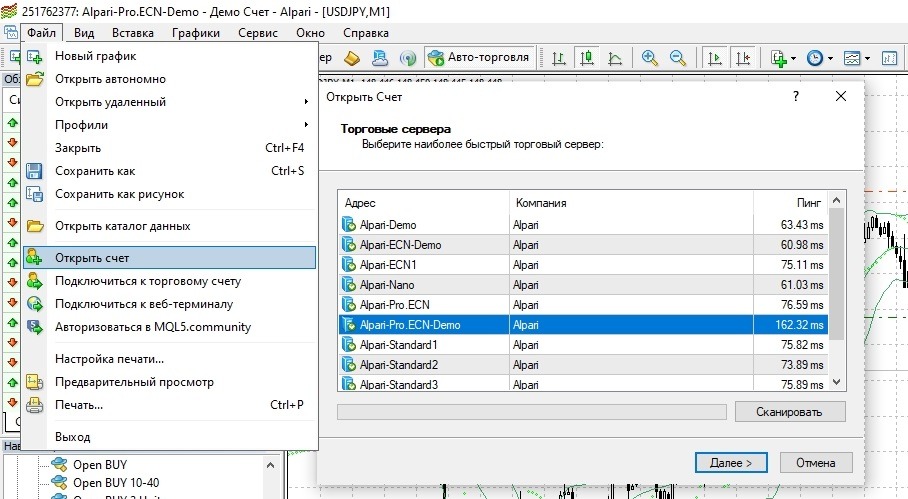Open dropdown arrow beside templates icon
Image resolution: width=908 pixels, height=499 pixels.
(867, 58)
